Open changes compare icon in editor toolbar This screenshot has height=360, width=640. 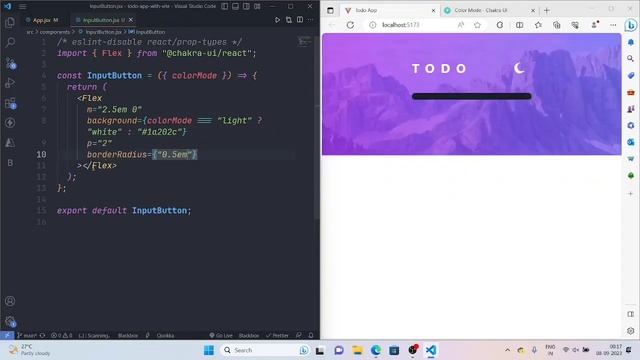click(x=289, y=20)
